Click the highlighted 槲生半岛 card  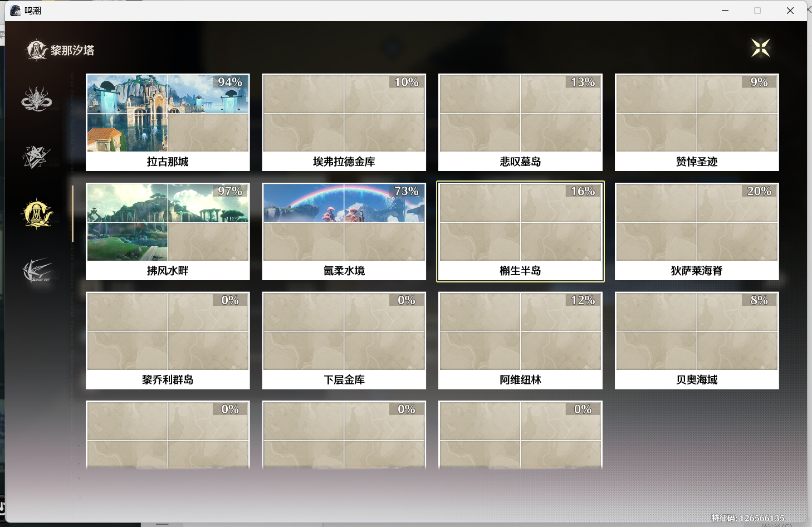pyautogui.click(x=520, y=231)
